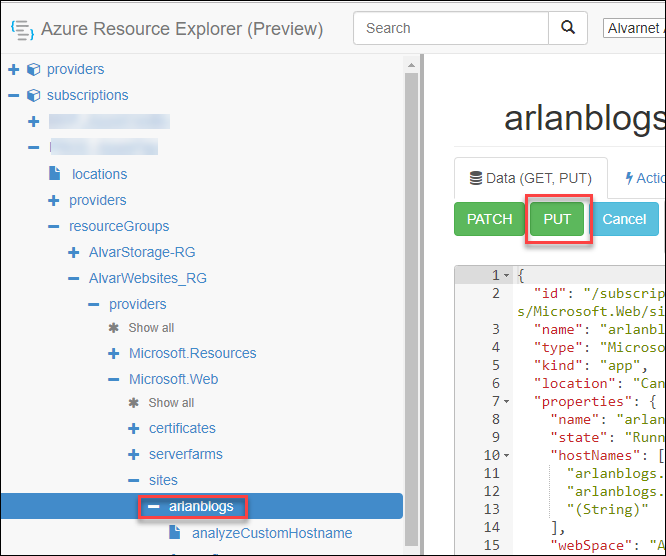Select the subscriptions label
The height and width of the screenshot is (556, 666).
tap(87, 95)
